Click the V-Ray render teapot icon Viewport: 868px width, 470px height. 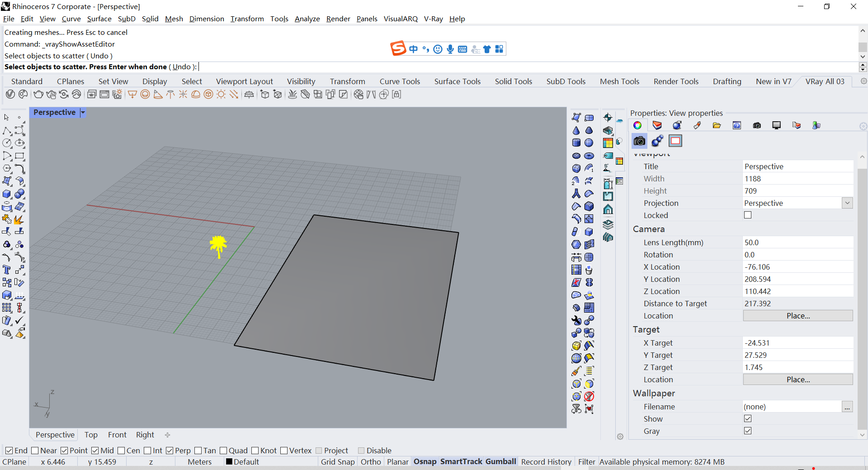38,94
